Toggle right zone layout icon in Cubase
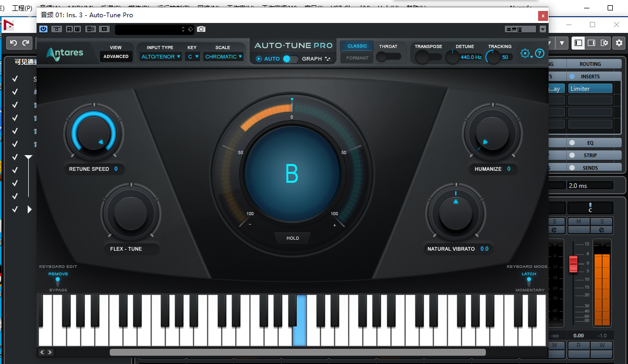 [x=591, y=43]
